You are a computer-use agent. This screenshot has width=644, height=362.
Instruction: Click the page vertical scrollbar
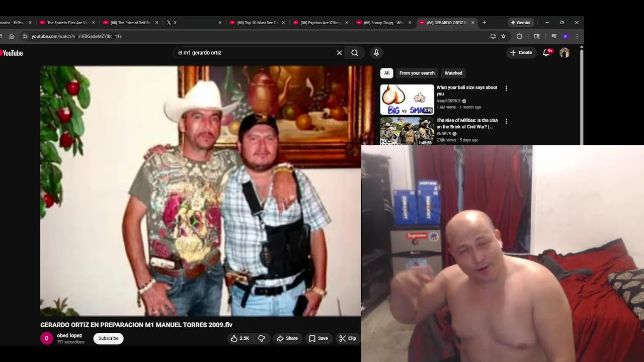click(582, 95)
